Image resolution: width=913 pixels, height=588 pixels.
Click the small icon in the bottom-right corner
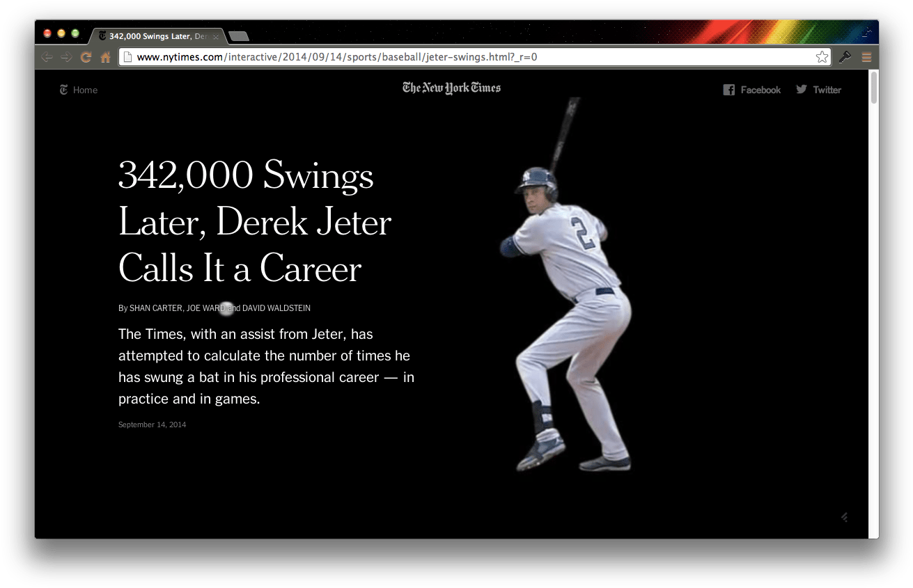pyautogui.click(x=843, y=517)
